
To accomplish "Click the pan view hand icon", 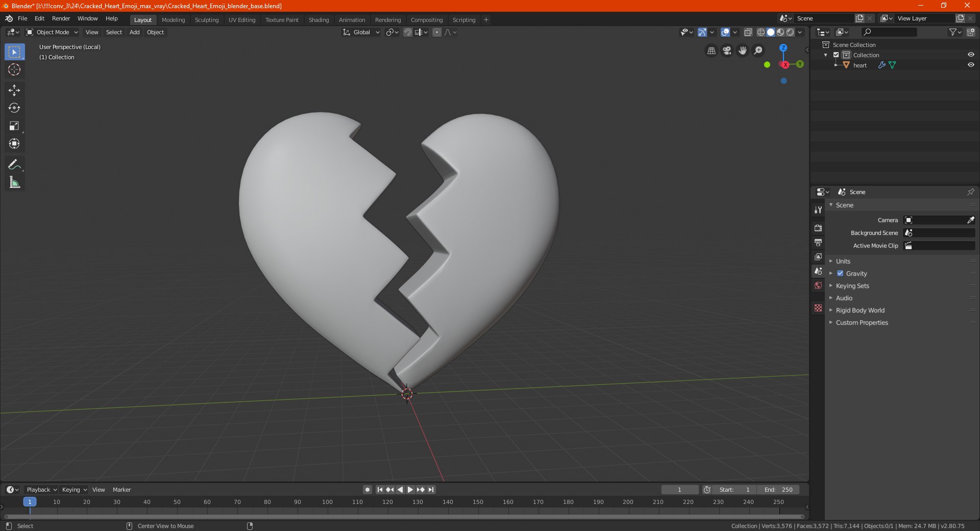I will 743,51.
